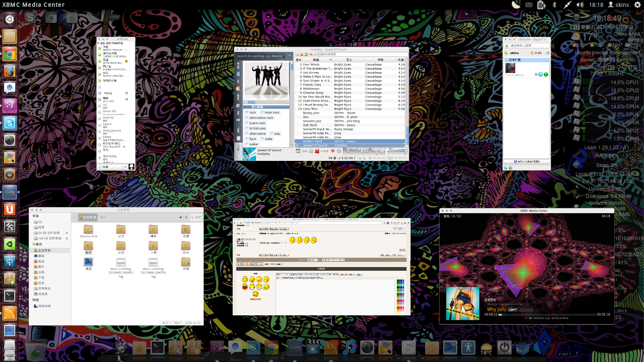Screen dimensions: 644x362
Task: Click the Dash home button
Action: (x=10, y=19)
